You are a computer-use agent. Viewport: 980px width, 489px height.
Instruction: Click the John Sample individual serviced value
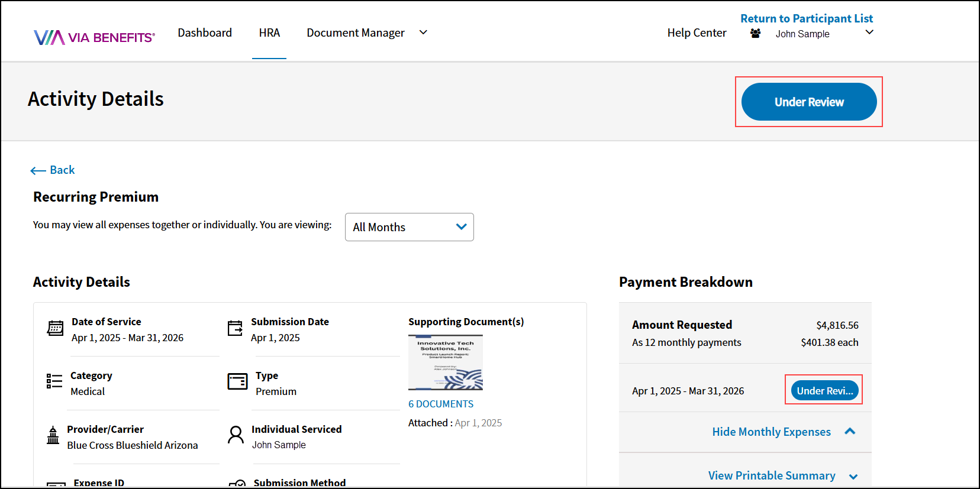pyautogui.click(x=279, y=445)
